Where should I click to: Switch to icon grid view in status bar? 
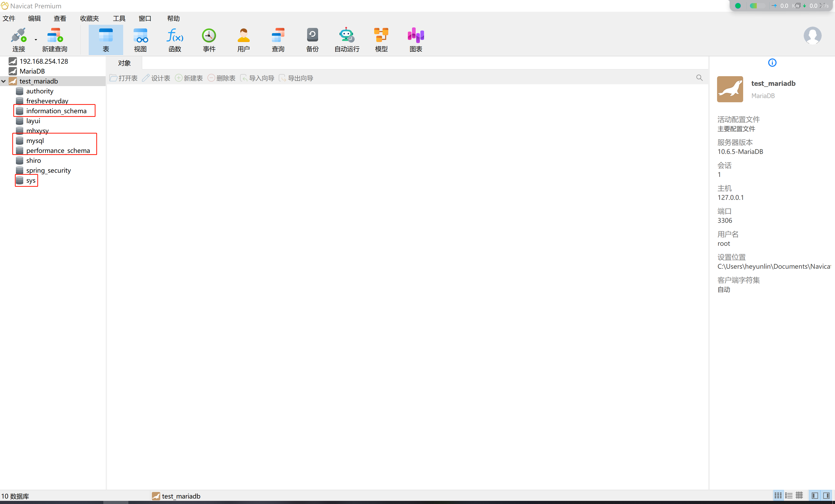tap(778, 496)
